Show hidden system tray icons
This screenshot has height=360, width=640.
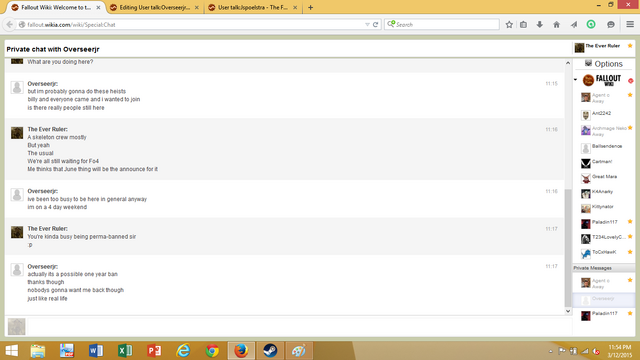click(551, 351)
